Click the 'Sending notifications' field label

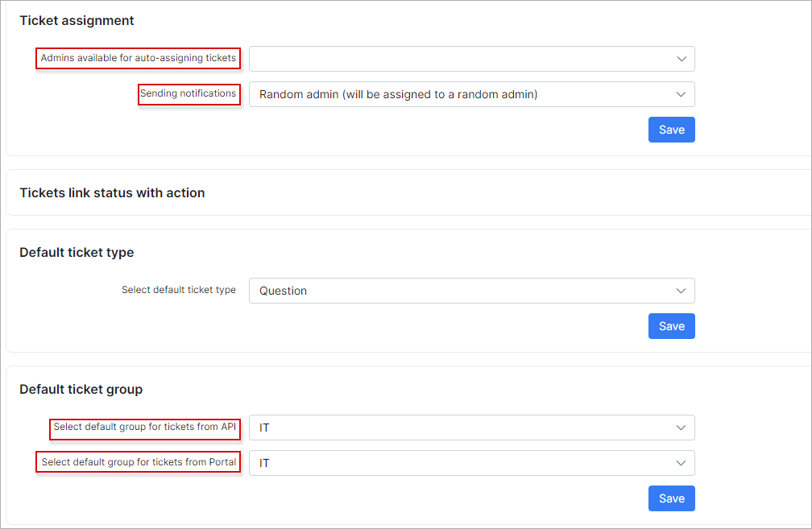tap(188, 93)
